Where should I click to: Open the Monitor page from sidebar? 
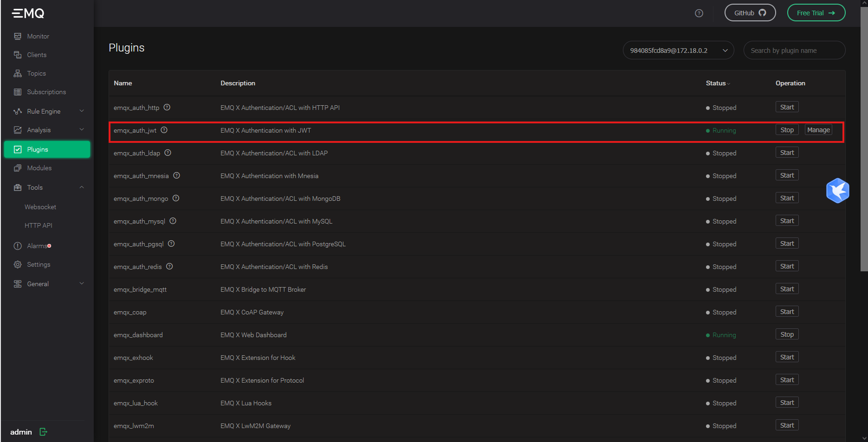point(38,36)
